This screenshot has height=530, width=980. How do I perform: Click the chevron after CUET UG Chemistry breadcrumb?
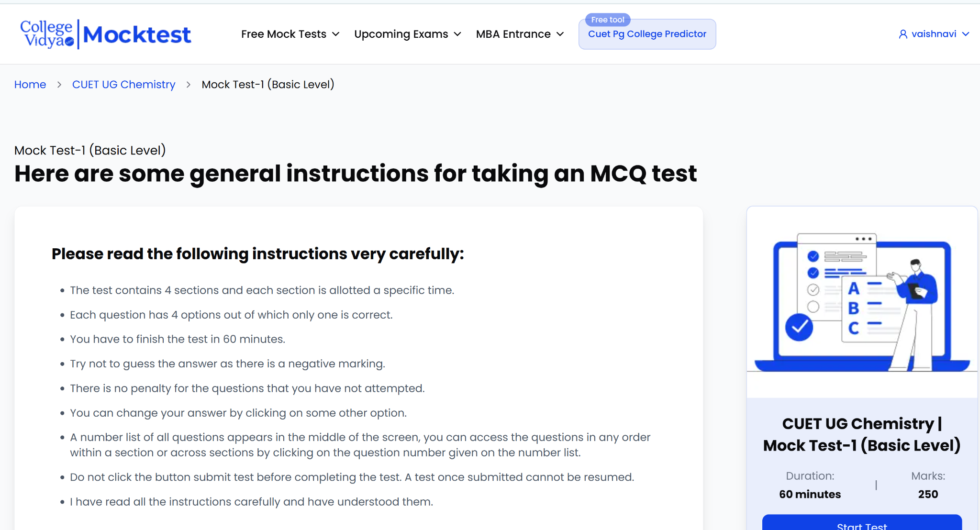tap(189, 85)
